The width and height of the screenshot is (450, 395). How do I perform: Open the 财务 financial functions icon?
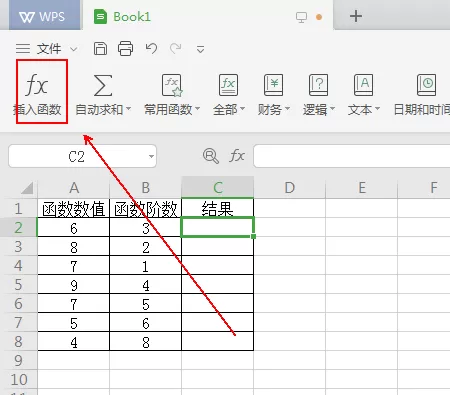pos(273,85)
